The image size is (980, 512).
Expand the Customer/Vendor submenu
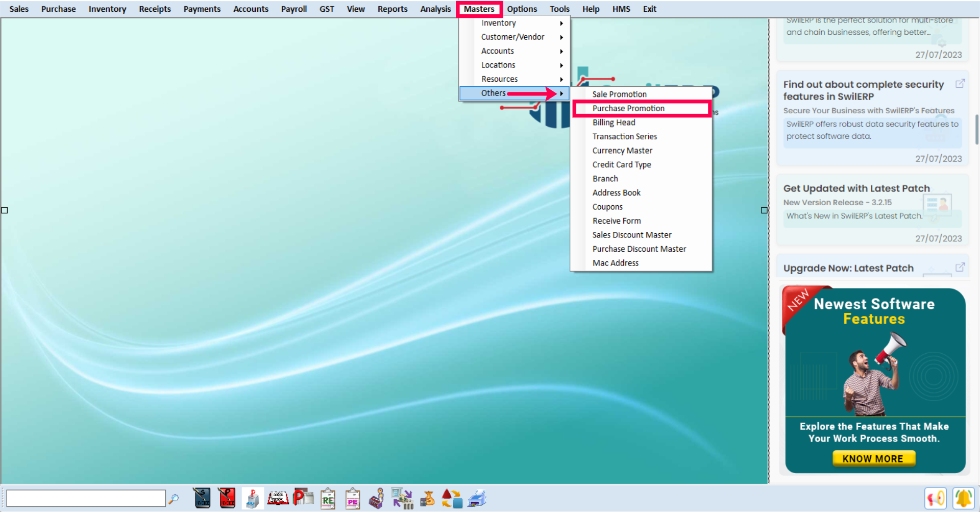pyautogui.click(x=514, y=37)
